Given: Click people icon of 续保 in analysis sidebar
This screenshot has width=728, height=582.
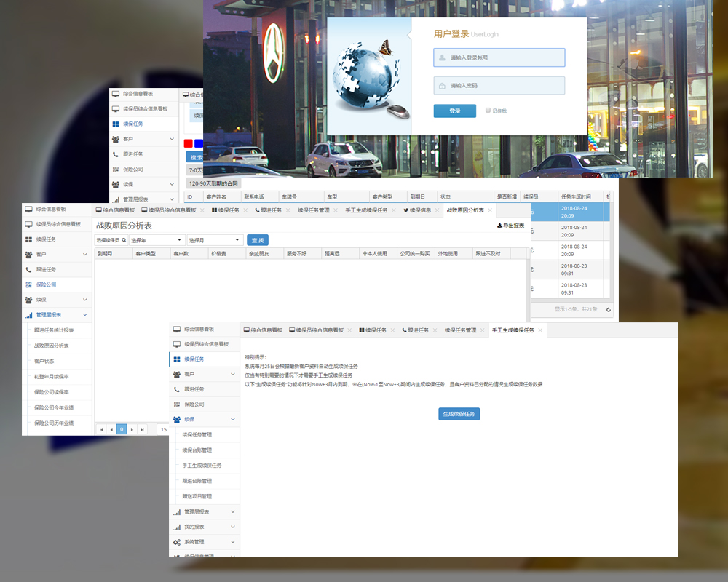Looking at the screenshot, I should coord(29,300).
